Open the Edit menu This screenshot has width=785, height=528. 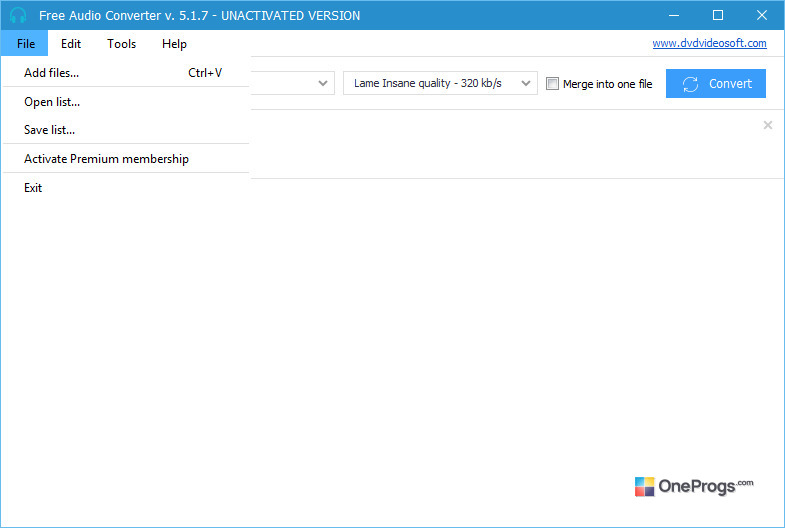click(x=71, y=44)
